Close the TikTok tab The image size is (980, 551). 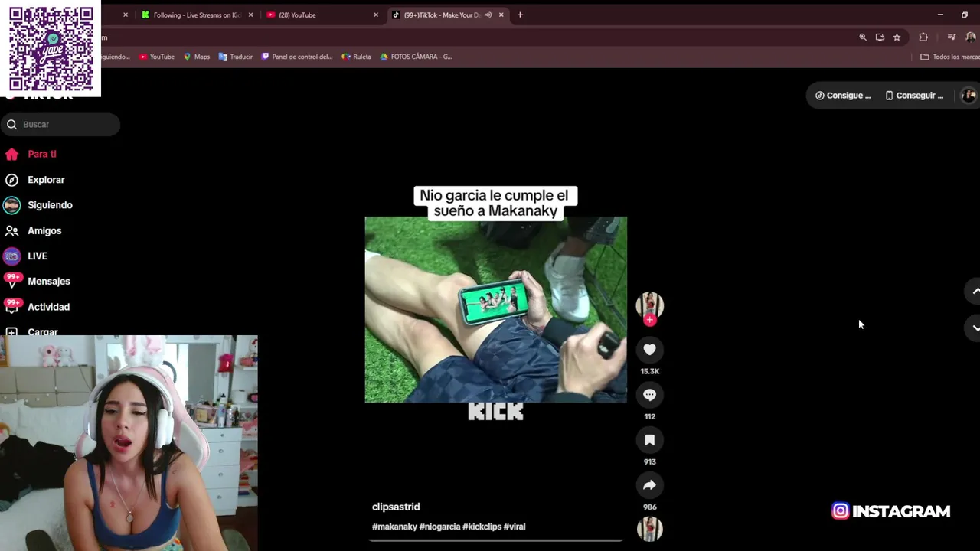coord(501,15)
